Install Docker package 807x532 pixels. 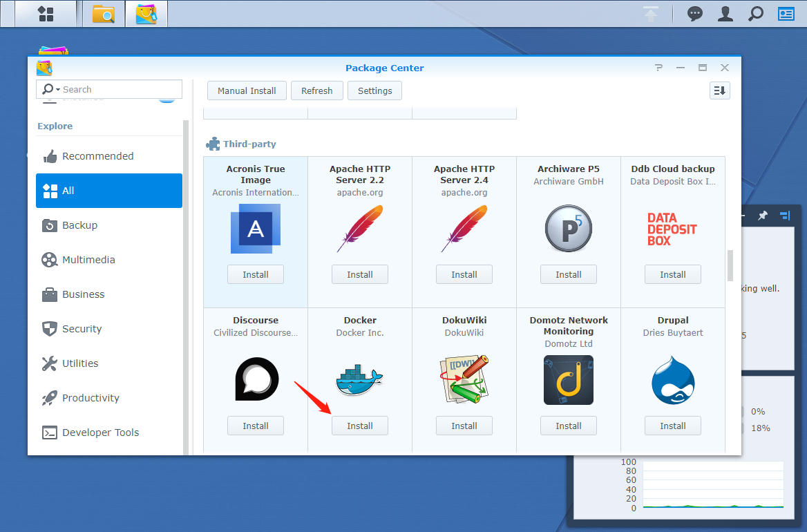click(360, 426)
